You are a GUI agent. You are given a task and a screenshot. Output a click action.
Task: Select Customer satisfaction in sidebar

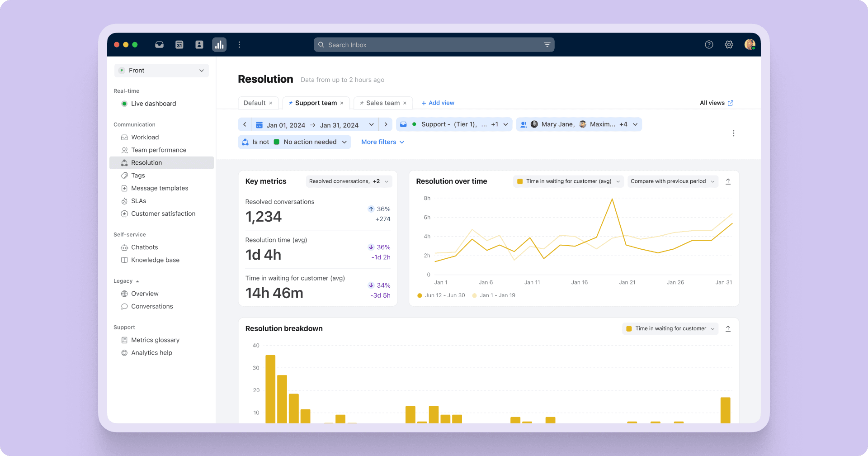point(163,214)
